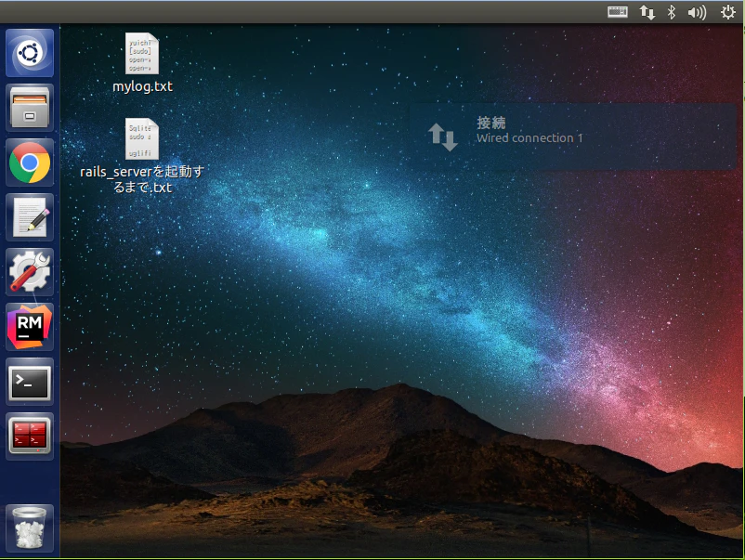Select the mylog.txt desktop file icon
The height and width of the screenshot is (560, 745).
point(141,53)
